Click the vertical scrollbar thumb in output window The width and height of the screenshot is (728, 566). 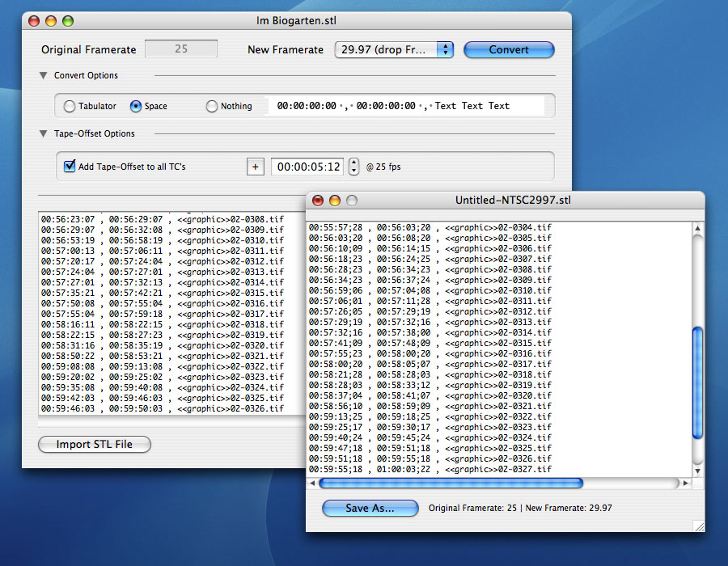point(697,382)
